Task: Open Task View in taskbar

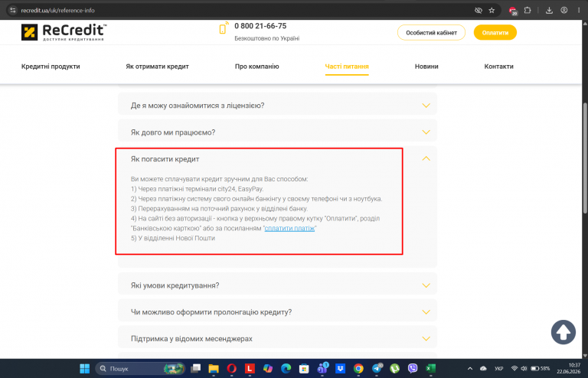Action: coord(196,369)
